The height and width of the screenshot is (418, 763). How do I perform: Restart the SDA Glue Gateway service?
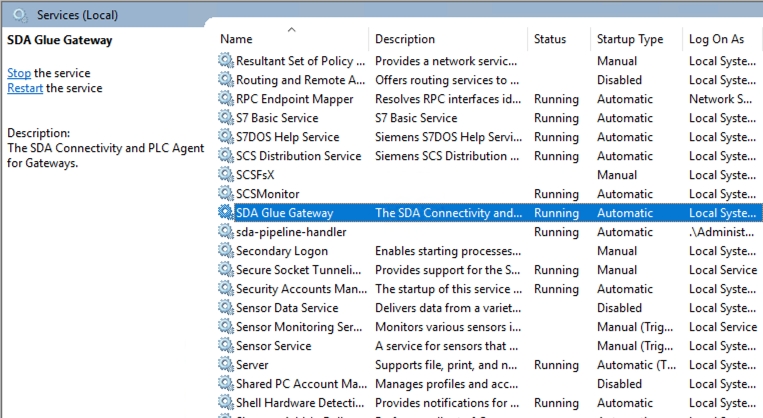tap(25, 88)
